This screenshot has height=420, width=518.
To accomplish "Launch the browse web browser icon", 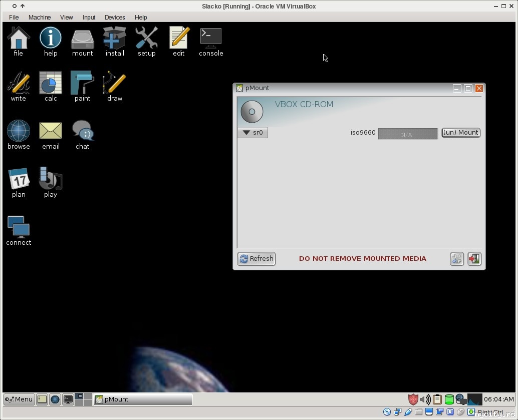I will tap(19, 134).
